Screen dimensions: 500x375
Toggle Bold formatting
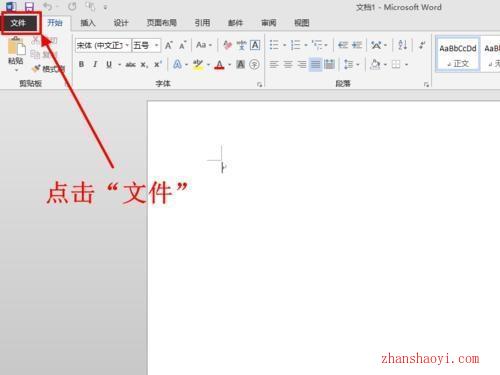click(x=81, y=64)
